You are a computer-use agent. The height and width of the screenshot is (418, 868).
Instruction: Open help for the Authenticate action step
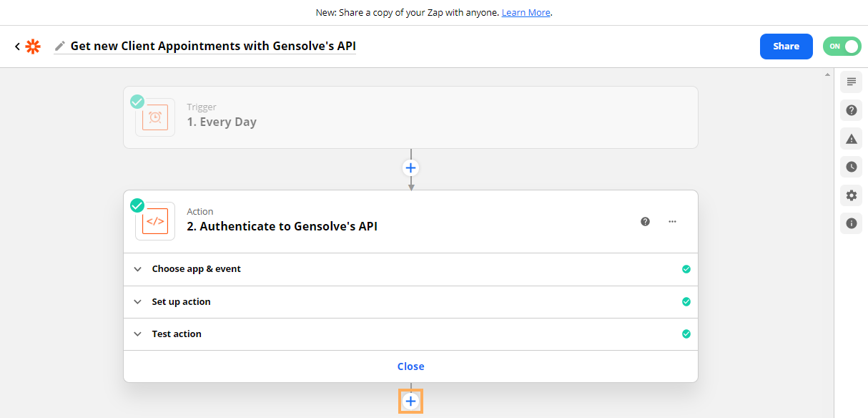coord(646,222)
